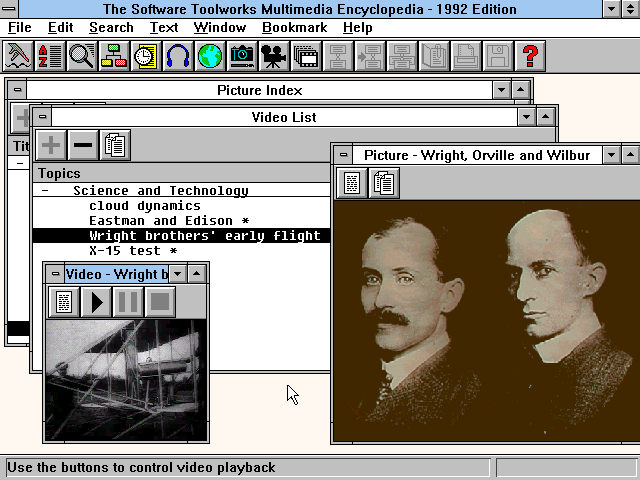Pause the Wright brothers video
Viewport: 640px width, 480px height.
tap(128, 302)
